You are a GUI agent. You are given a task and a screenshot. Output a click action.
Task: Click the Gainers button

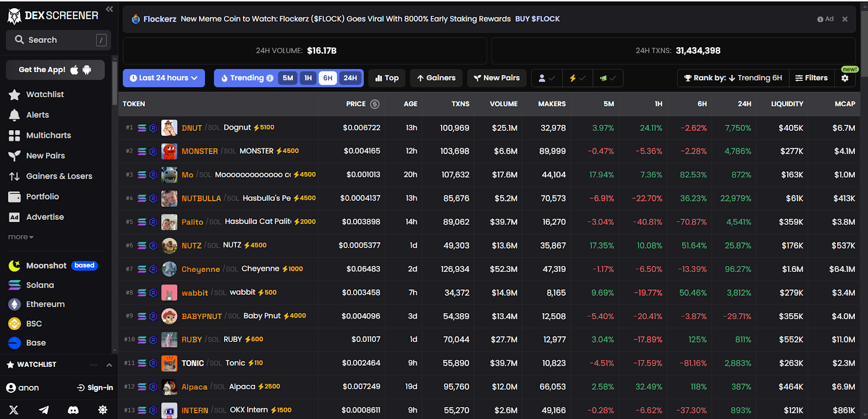coord(436,78)
